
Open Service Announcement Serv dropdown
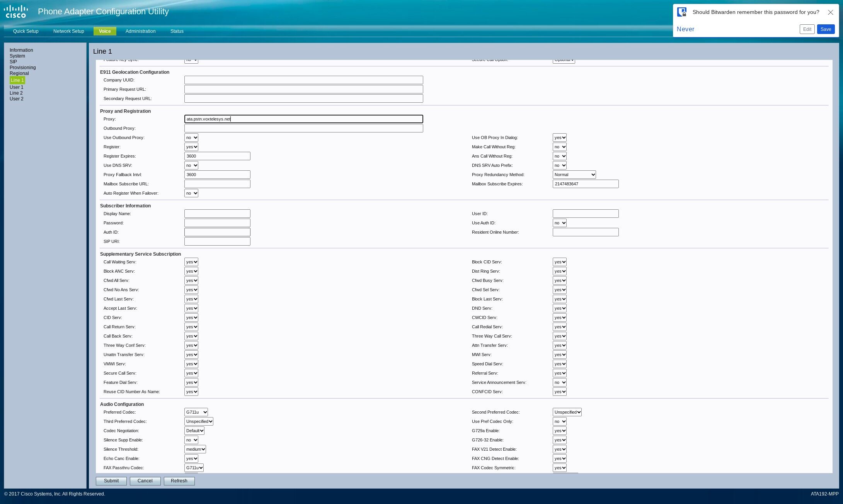point(560,382)
